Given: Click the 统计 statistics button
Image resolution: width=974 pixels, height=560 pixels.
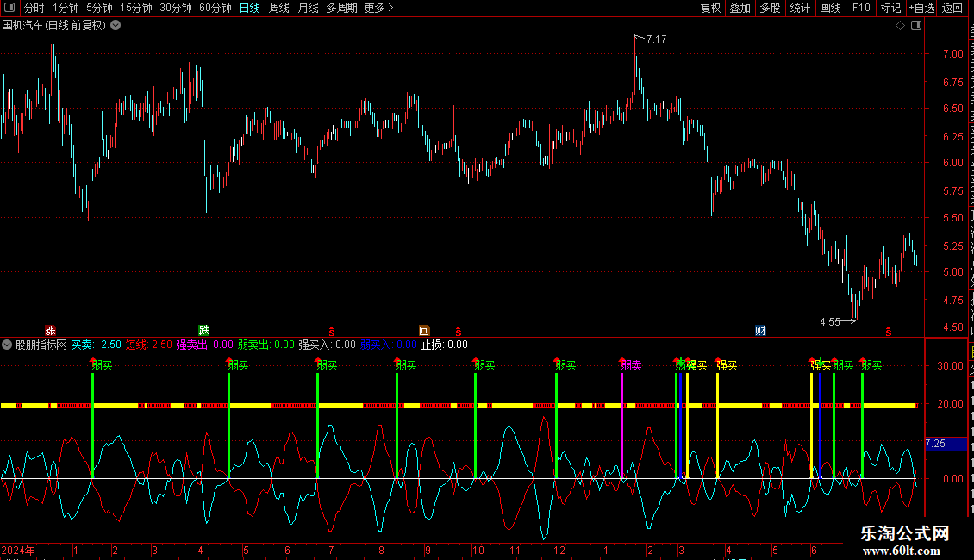Looking at the screenshot, I should [800, 8].
